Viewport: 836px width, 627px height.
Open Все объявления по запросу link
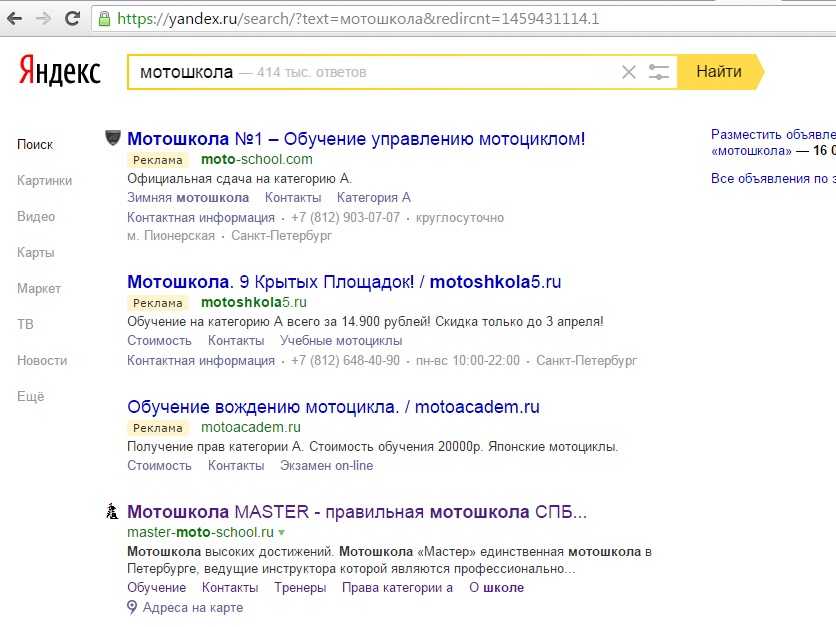[773, 179]
